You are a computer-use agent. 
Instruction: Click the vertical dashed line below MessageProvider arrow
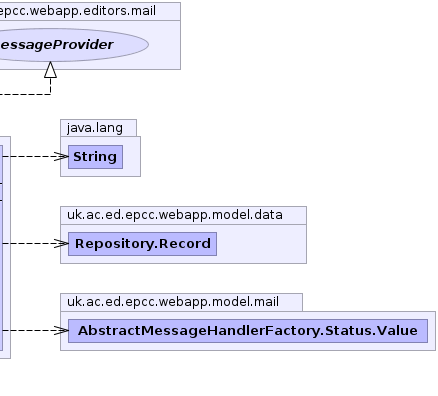pos(50,86)
